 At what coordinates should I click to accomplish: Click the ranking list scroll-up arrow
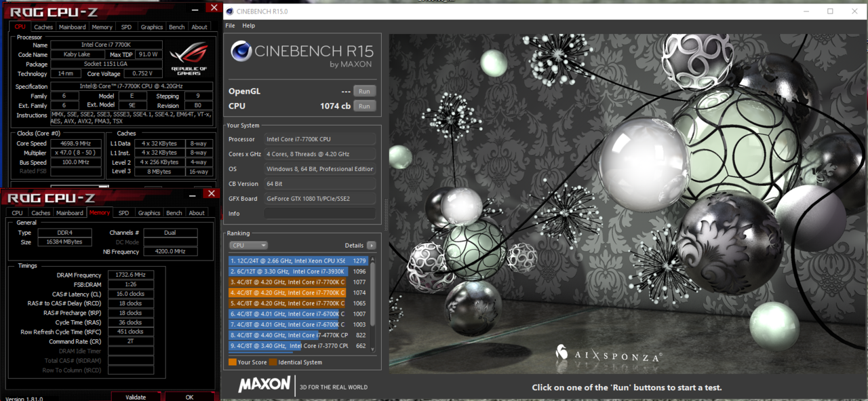[x=372, y=259]
